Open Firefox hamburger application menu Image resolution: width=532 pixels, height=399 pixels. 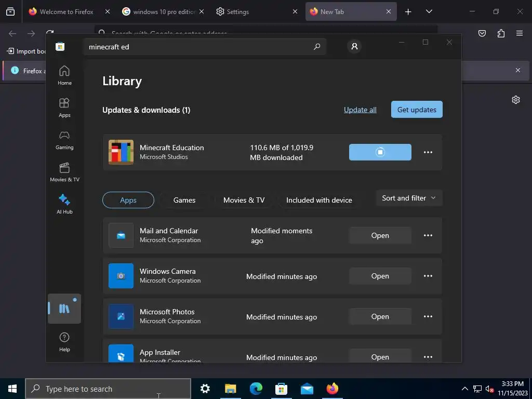[519, 33]
